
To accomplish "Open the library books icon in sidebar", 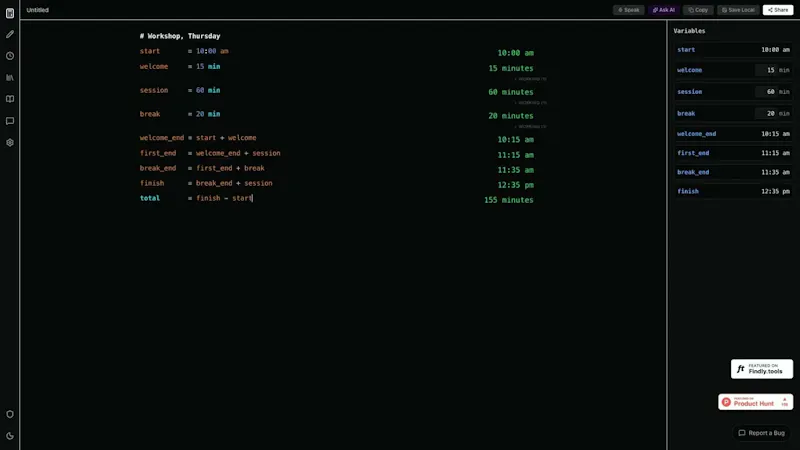I will click(10, 78).
